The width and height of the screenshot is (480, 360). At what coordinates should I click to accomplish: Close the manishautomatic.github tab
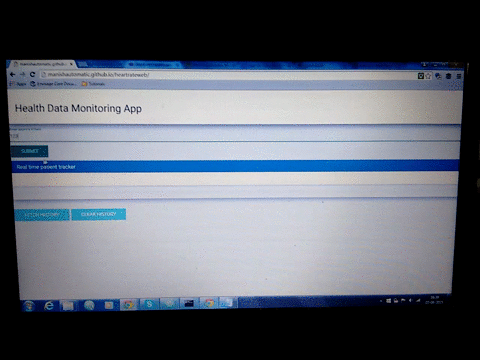click(x=71, y=64)
